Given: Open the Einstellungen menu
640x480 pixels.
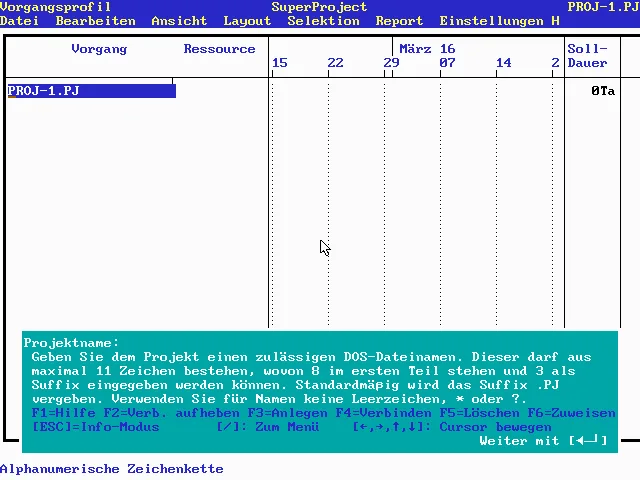Looking at the screenshot, I should tap(491, 21).
